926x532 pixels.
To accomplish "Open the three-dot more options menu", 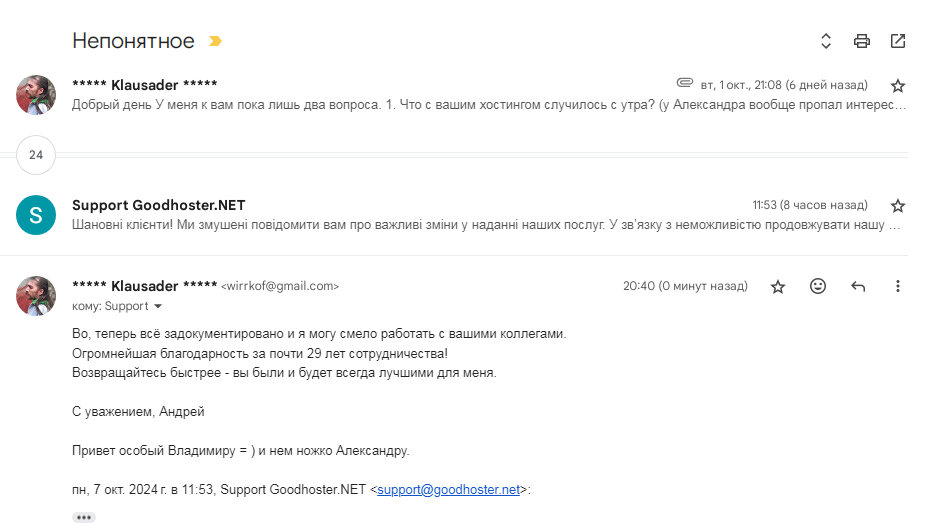I will pos(898,286).
